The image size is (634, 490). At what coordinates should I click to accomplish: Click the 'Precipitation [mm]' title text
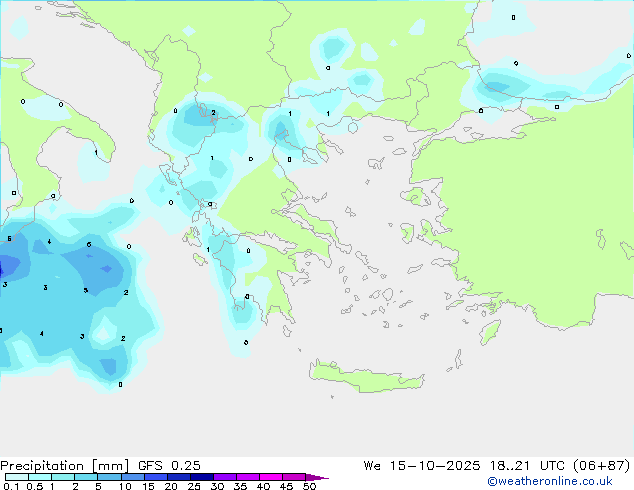[65, 466]
